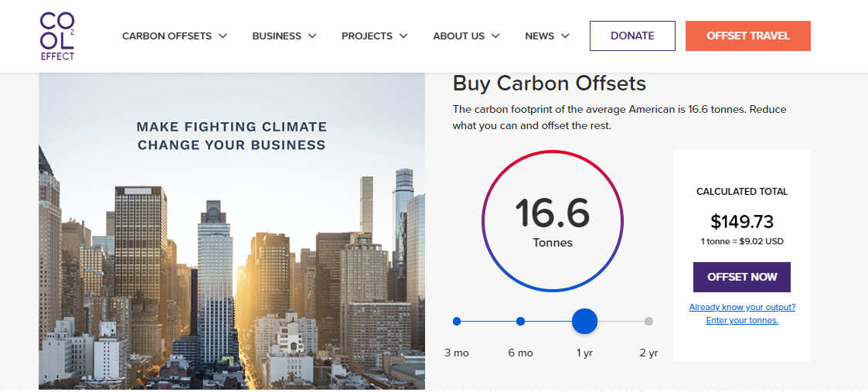Open the Projects menu item
This screenshot has width=868, height=392.
pos(367,36)
